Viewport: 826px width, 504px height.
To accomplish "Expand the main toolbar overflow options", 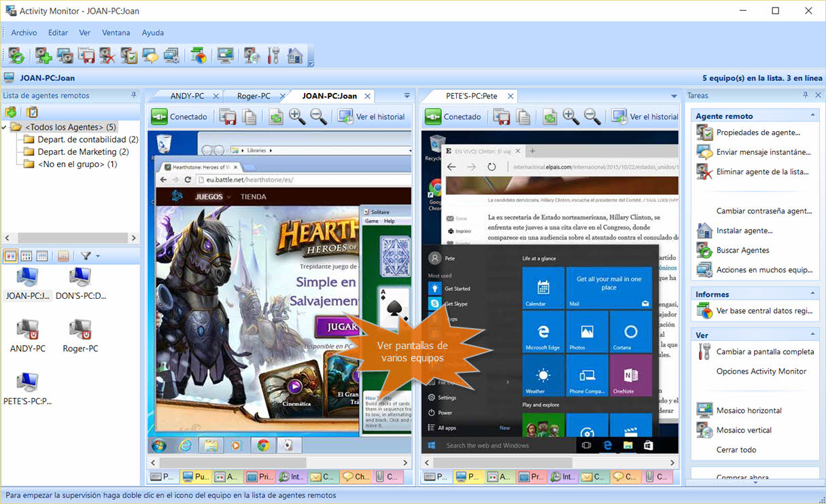I will click(311, 63).
